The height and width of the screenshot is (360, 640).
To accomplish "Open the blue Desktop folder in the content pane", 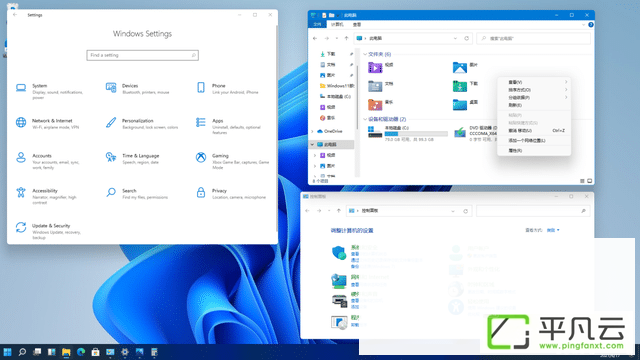I will coord(460,104).
